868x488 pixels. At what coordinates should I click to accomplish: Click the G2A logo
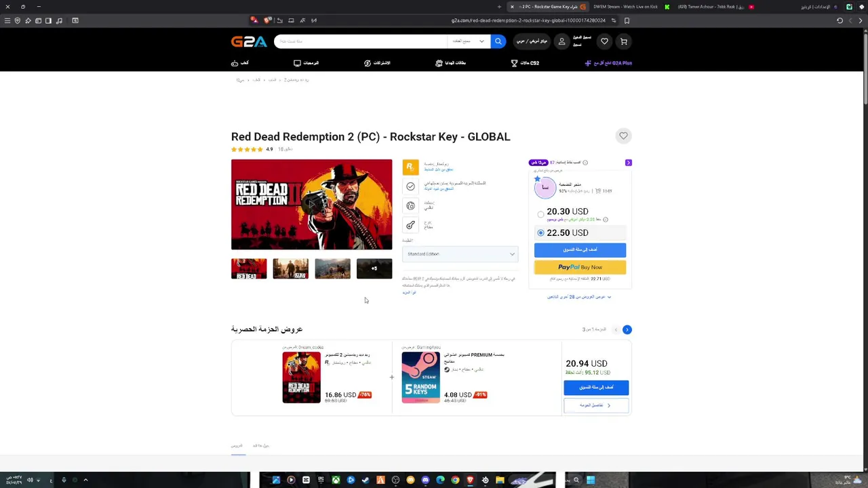(249, 41)
